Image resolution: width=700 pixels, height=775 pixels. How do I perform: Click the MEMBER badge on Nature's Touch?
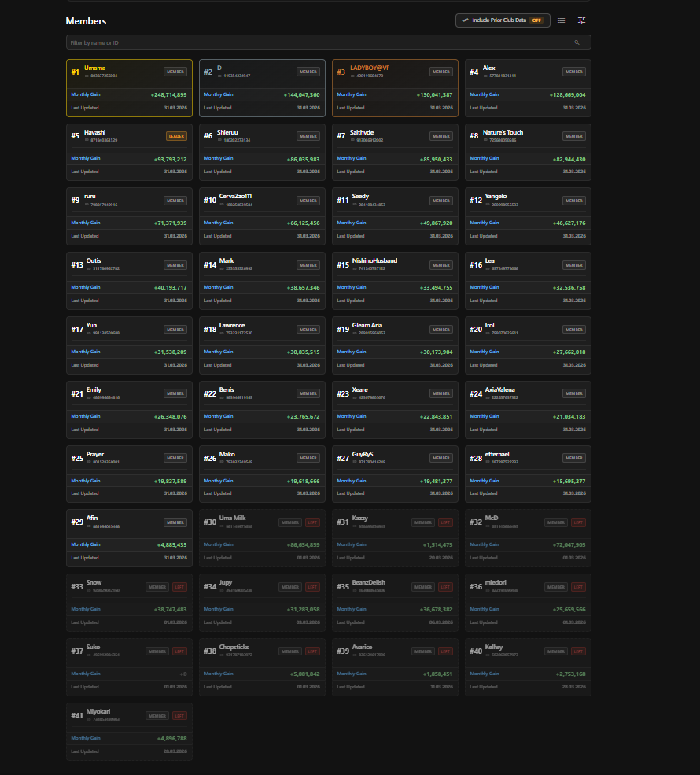(x=574, y=136)
